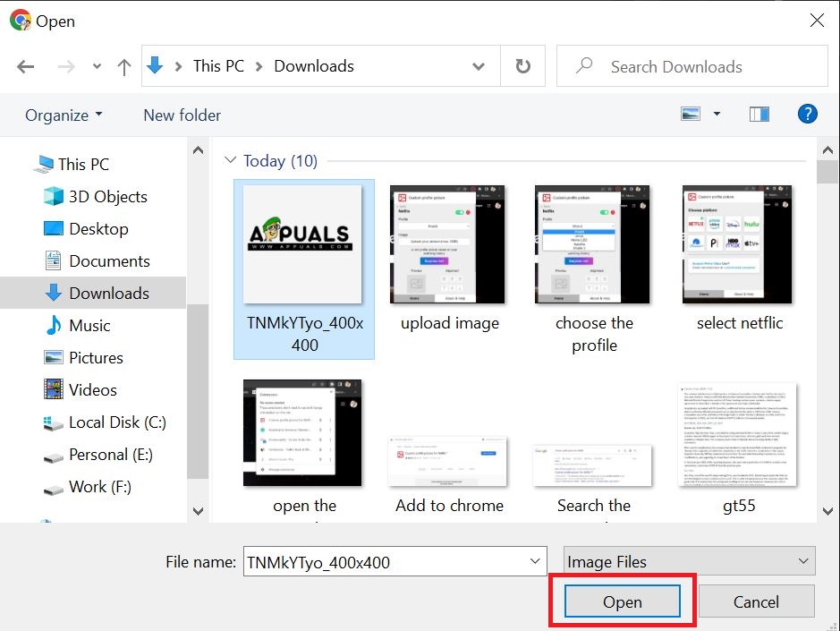Screen dimensions: 840x631
Task: Open 3D Objects folder in sidebar
Action: click(x=107, y=197)
